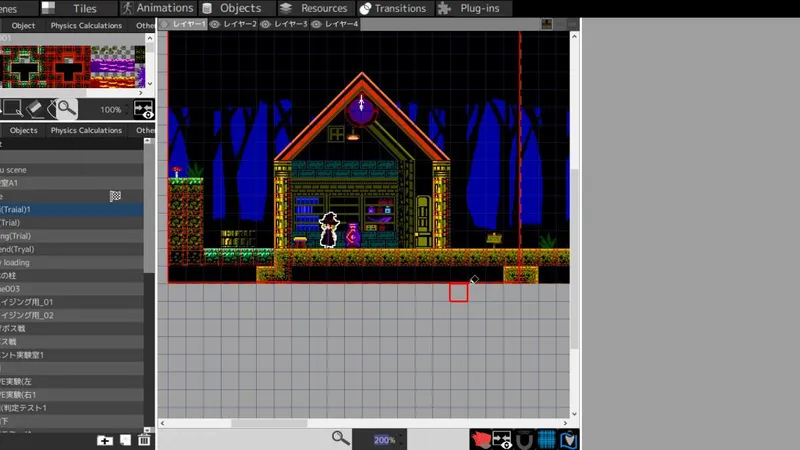Click the red layers icon in bottom toolbar
800x450 pixels.
[x=480, y=439]
